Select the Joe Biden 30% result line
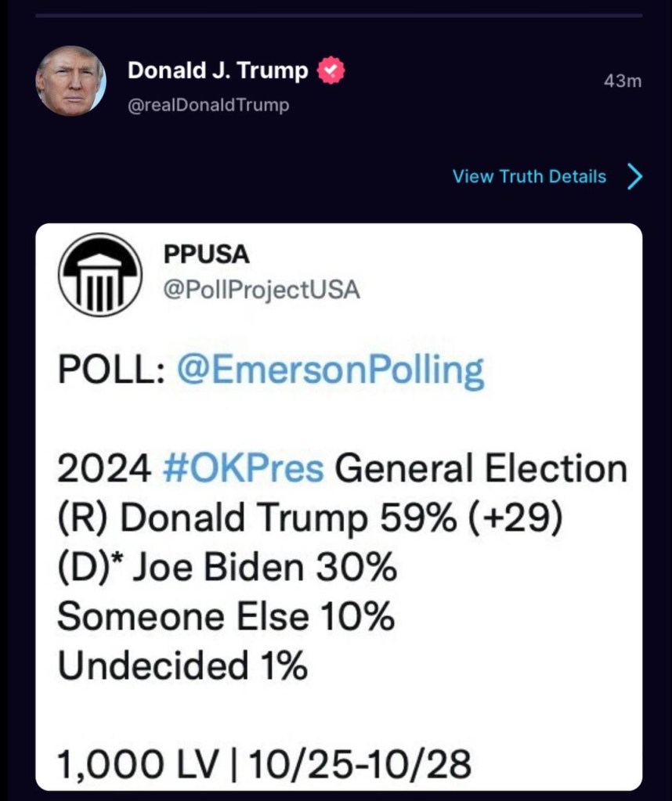 [227, 568]
